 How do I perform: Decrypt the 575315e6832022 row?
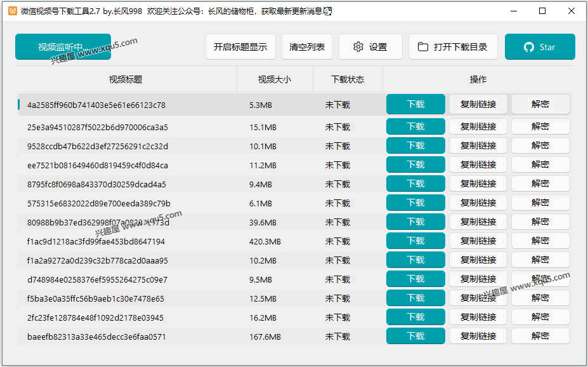point(540,203)
